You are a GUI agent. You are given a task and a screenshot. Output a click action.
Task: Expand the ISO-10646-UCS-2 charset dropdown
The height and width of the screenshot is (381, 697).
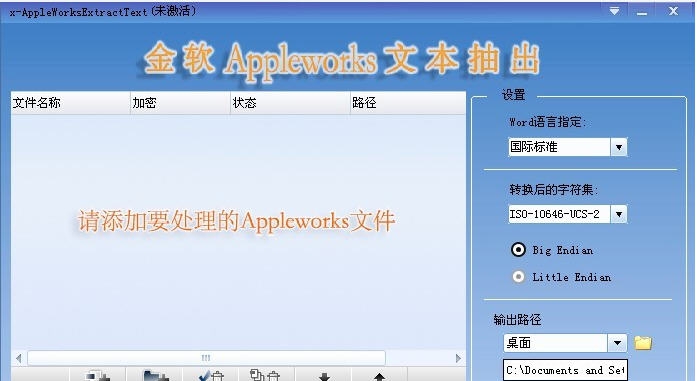coord(618,214)
